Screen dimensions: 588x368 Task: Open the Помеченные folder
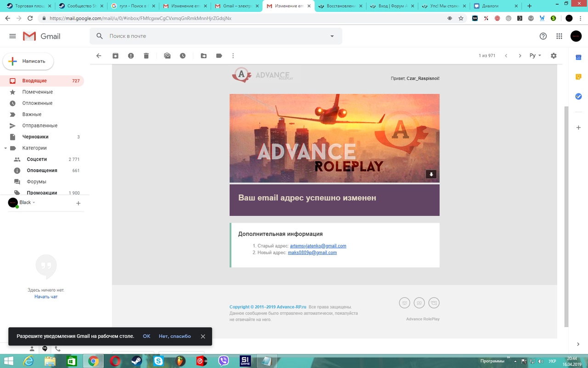(x=42, y=92)
